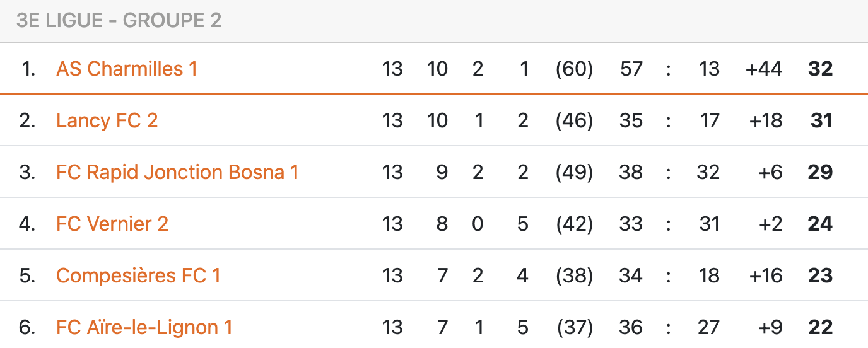Click the rank number 4. in the standings
Screen dimensions: 868x348
point(28,224)
